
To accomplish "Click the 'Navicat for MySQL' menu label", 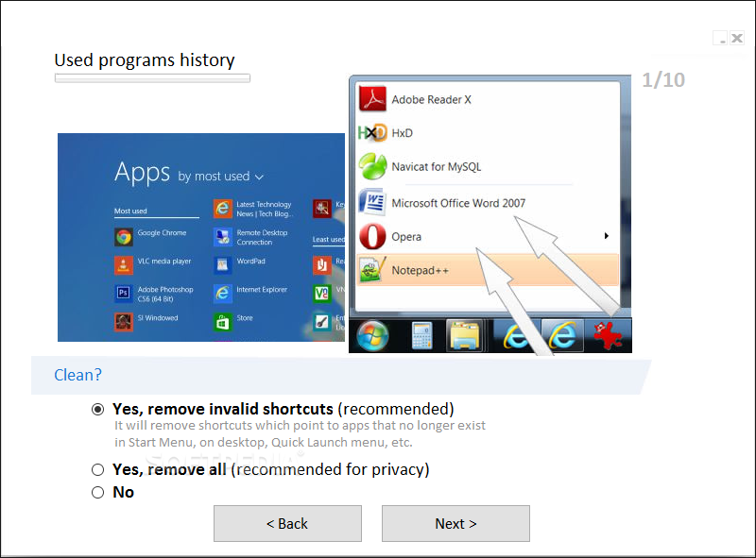I will point(437,167).
